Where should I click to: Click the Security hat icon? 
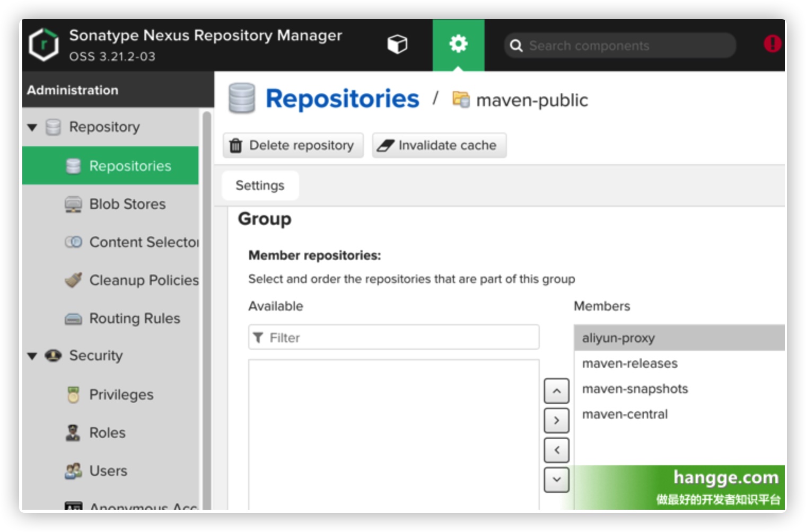pyautogui.click(x=53, y=356)
